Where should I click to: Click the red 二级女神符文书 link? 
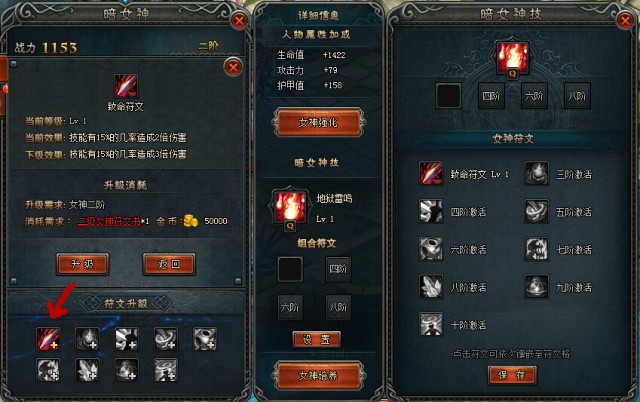click(109, 221)
